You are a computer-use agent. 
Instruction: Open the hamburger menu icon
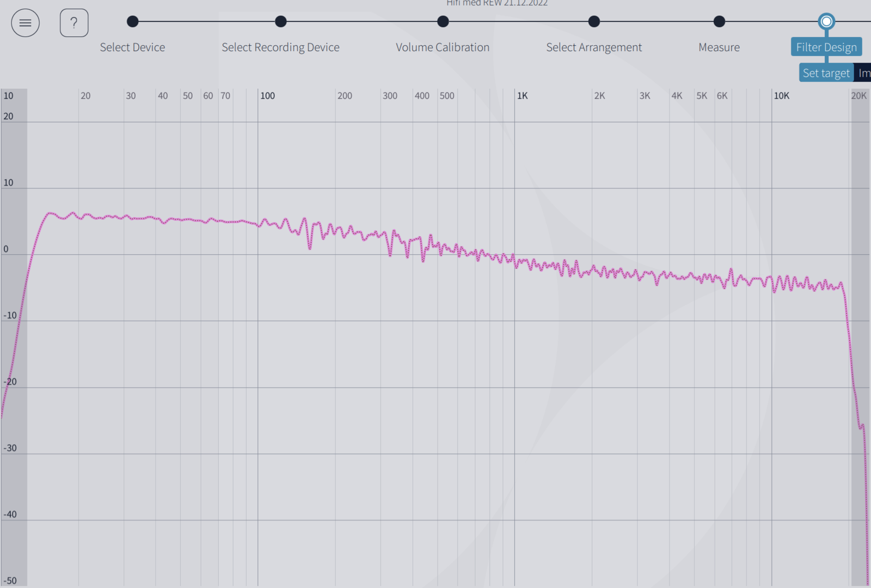pyautogui.click(x=25, y=23)
